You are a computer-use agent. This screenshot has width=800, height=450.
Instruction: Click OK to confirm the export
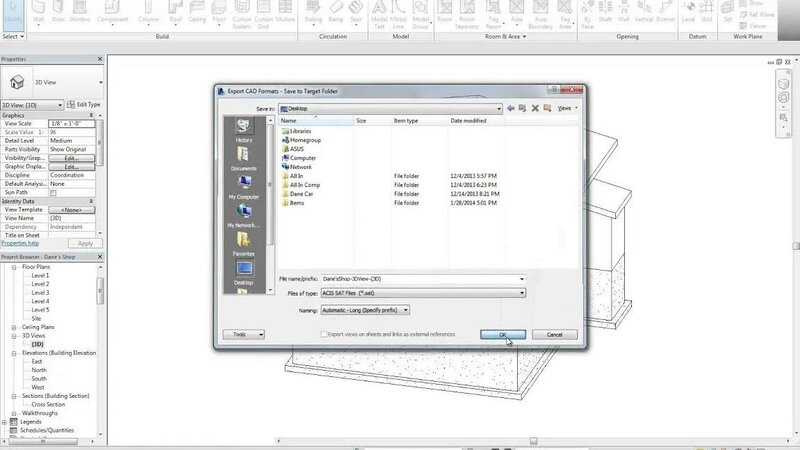point(503,335)
